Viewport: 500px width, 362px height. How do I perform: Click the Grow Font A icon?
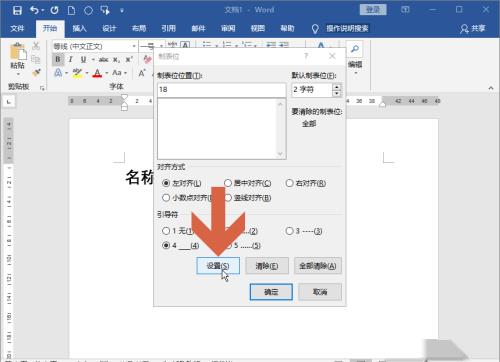click(142, 73)
